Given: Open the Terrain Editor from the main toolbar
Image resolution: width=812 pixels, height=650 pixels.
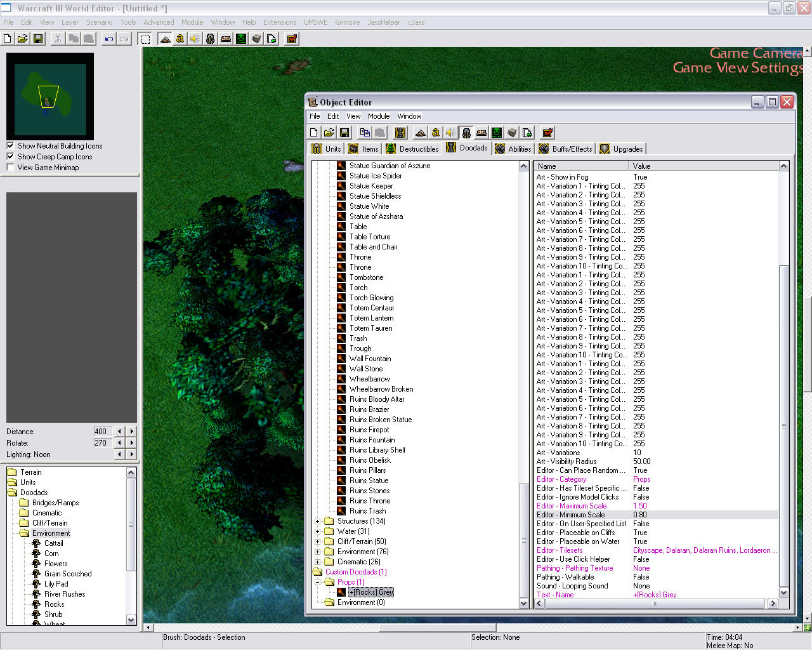Looking at the screenshot, I should point(165,39).
